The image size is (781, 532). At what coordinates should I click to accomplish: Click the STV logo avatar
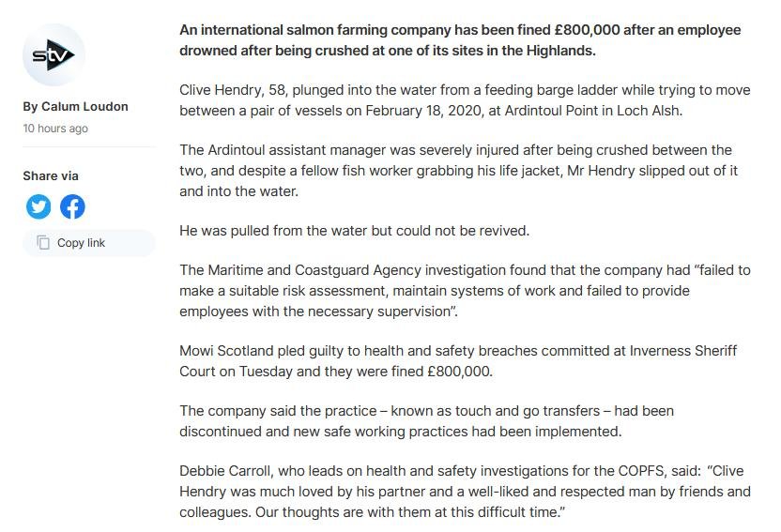54,56
